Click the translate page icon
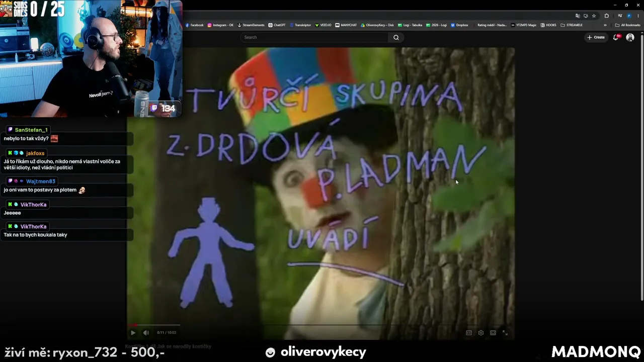The width and height of the screenshot is (644, 362). coord(578,16)
